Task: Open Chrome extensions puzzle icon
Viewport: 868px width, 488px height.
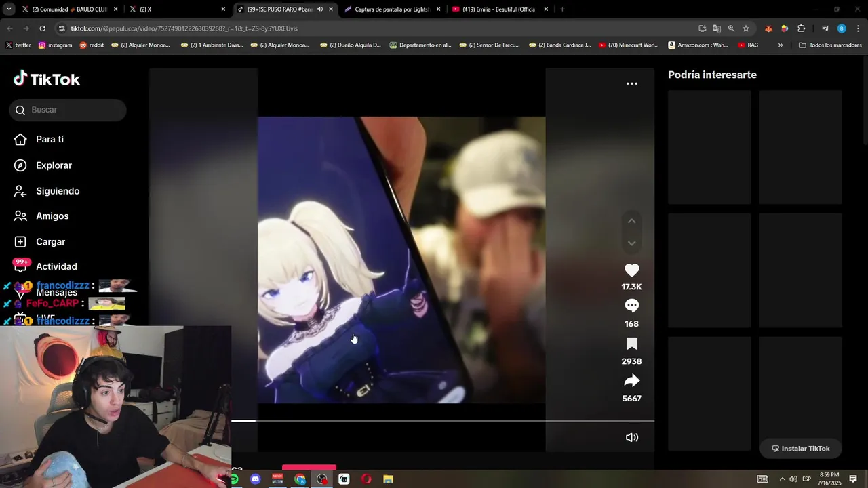Action: [x=801, y=28]
